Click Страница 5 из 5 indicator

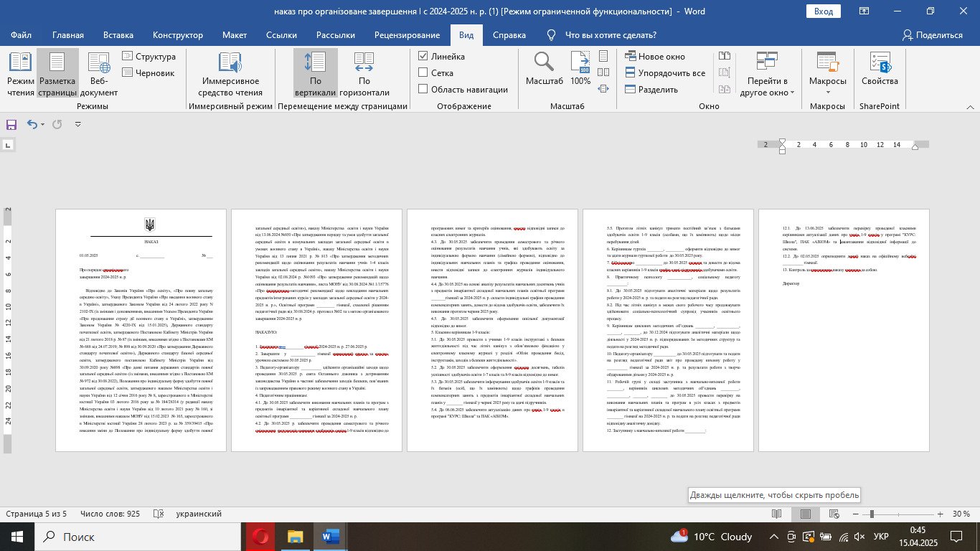[37, 514]
